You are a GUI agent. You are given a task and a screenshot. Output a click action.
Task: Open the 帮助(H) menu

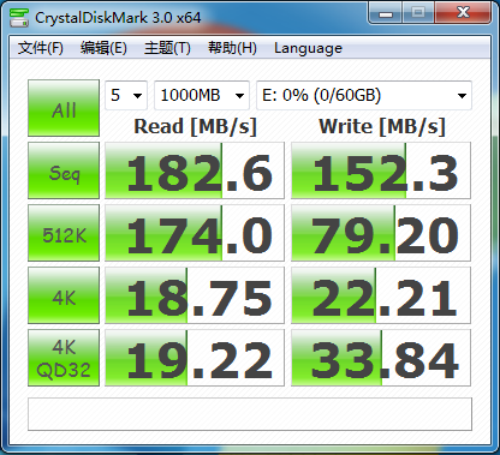point(232,48)
